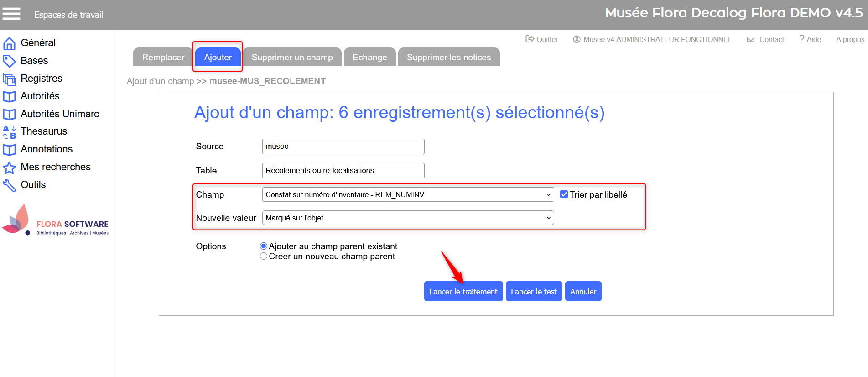The width and height of the screenshot is (868, 377).
Task: Click the Mes recherches star icon
Action: pyautogui.click(x=9, y=168)
